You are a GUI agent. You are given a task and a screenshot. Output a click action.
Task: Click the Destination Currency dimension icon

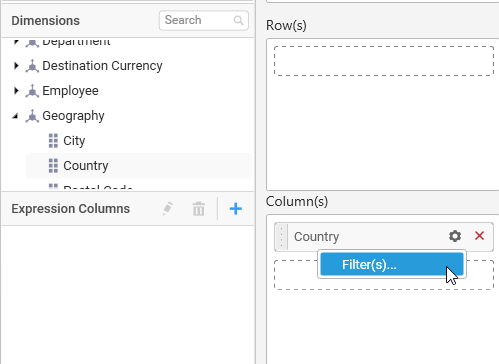point(32,66)
